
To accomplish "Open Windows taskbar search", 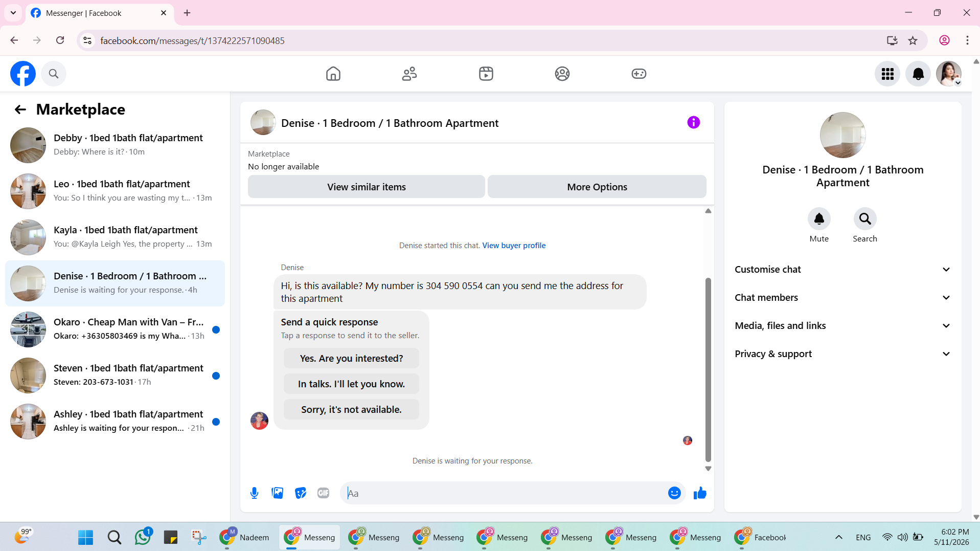I will pos(115,537).
